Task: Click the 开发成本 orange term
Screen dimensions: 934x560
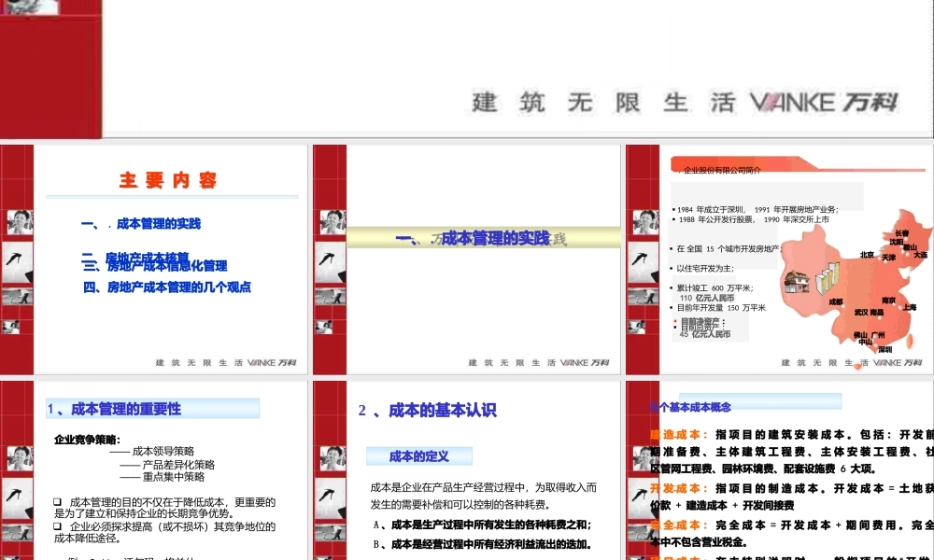Action: coord(679,488)
